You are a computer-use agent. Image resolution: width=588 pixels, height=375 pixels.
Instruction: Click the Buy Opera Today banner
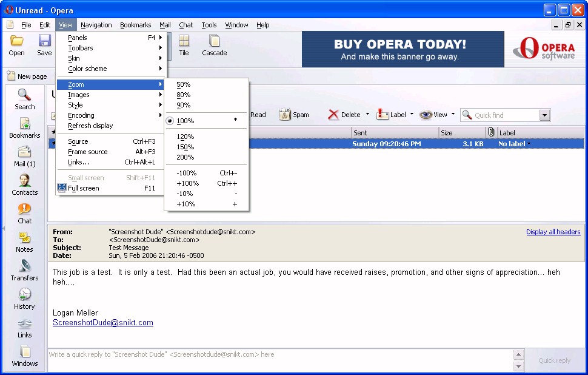tap(403, 49)
